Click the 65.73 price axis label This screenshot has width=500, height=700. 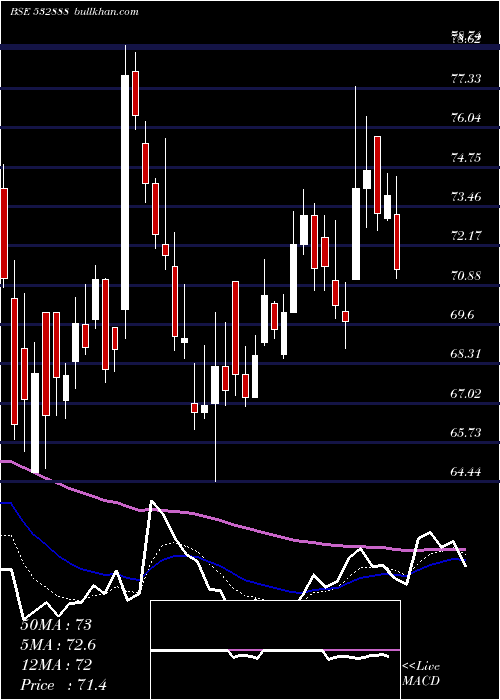tap(466, 433)
